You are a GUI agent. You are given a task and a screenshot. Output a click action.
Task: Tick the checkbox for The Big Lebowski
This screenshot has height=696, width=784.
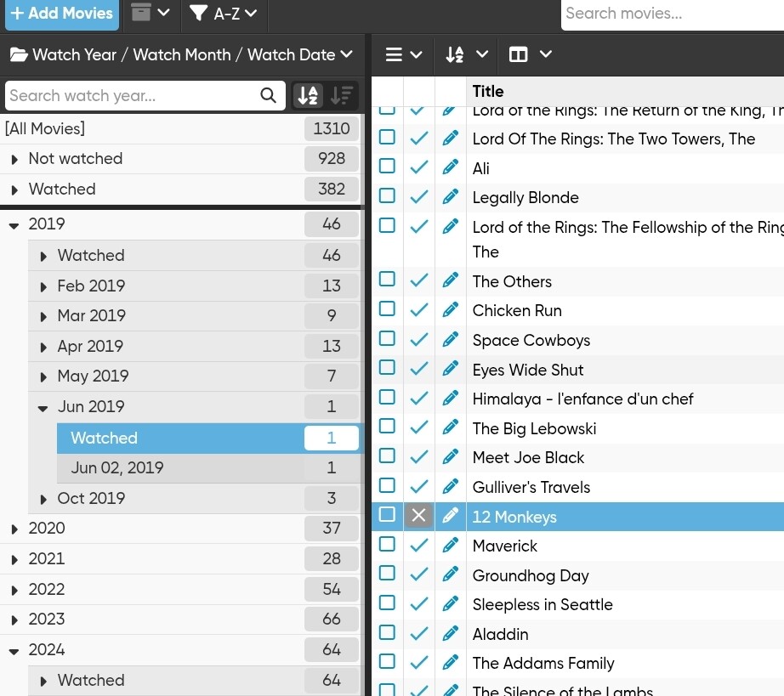[x=387, y=427]
